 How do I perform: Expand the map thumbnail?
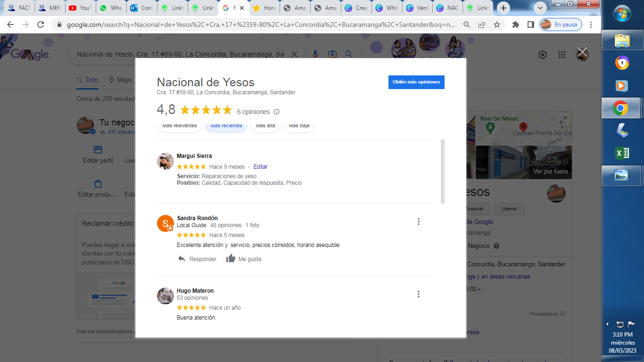563,121
